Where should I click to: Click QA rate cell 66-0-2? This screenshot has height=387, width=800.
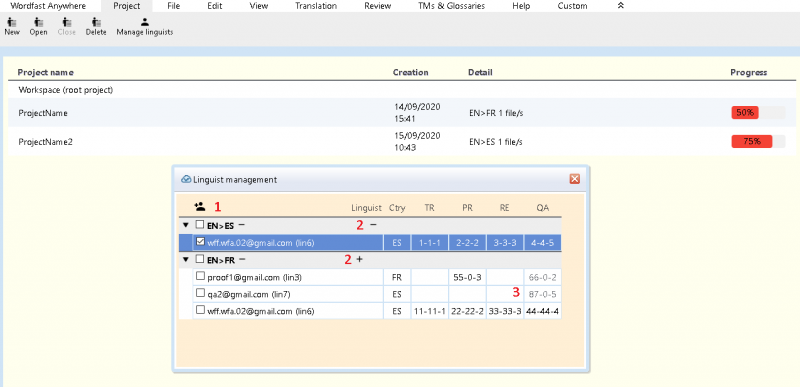(x=542, y=277)
